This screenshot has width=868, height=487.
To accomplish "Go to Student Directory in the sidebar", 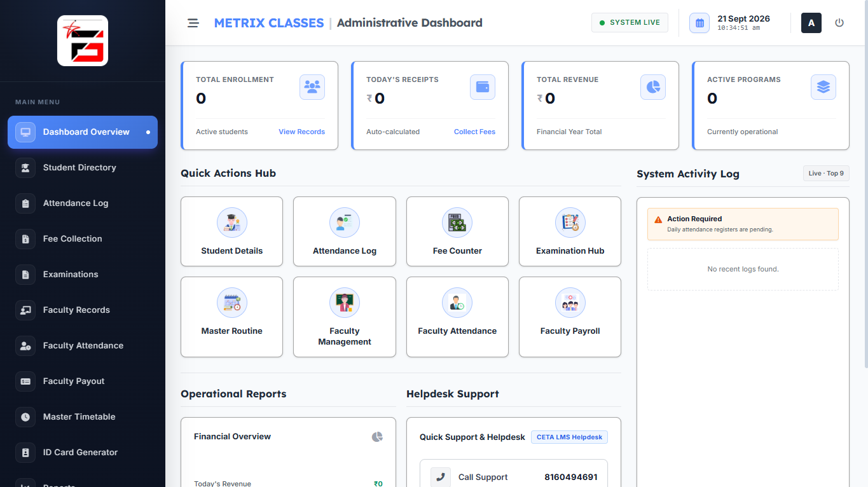I will pyautogui.click(x=83, y=168).
